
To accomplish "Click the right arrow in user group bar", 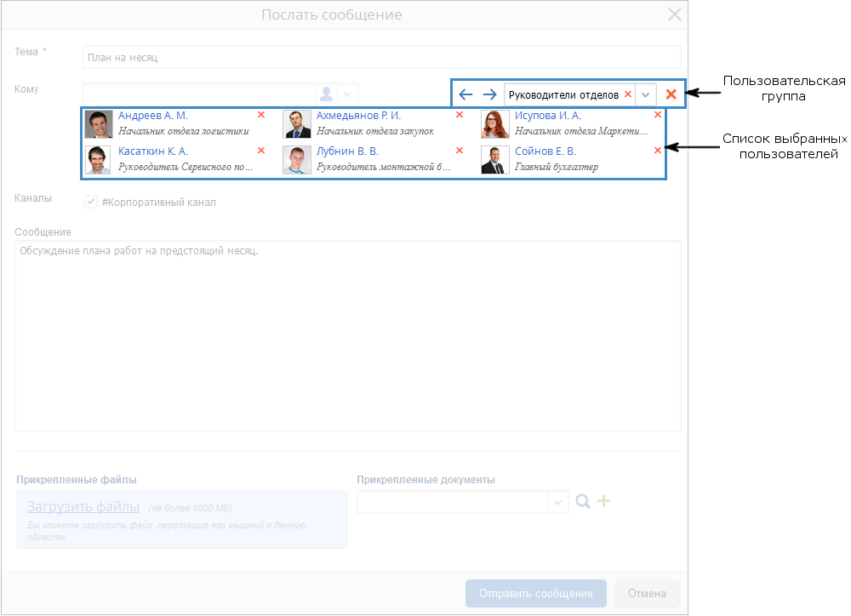I will (489, 94).
